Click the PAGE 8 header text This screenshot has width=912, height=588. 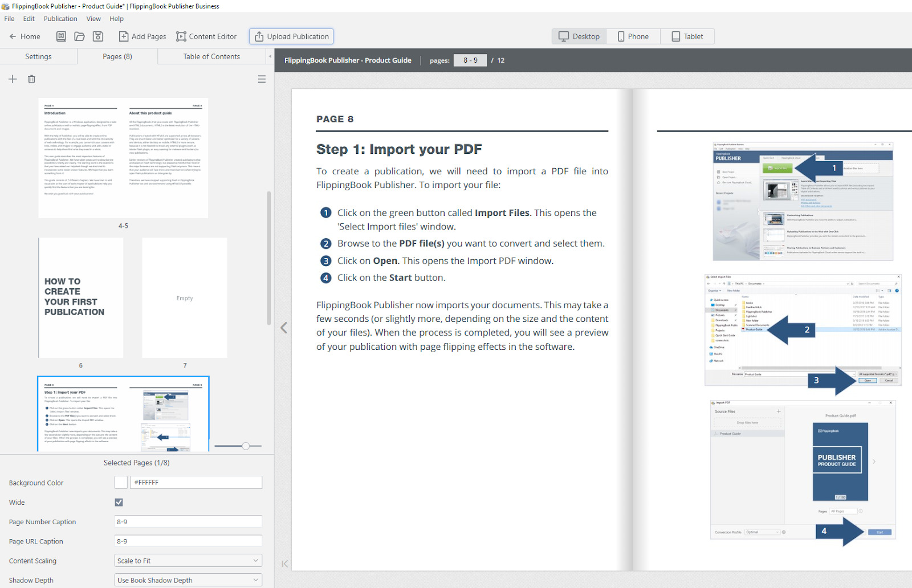click(335, 119)
